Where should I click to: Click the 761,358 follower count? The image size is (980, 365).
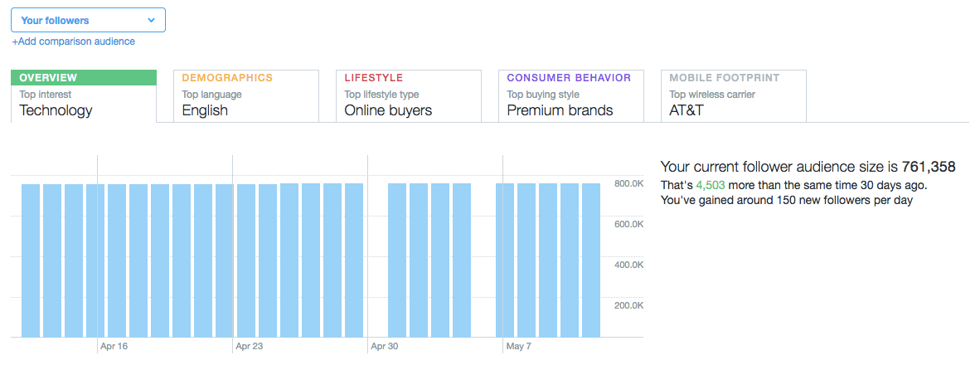pos(929,167)
